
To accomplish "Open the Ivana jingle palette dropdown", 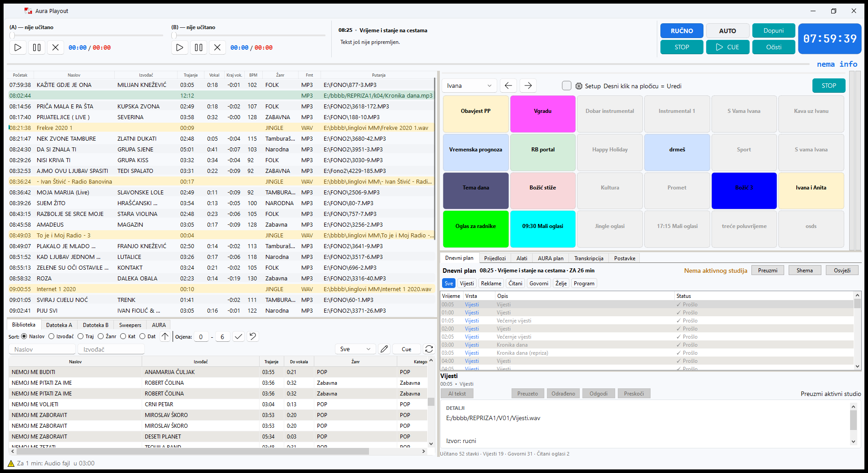I will click(x=469, y=86).
